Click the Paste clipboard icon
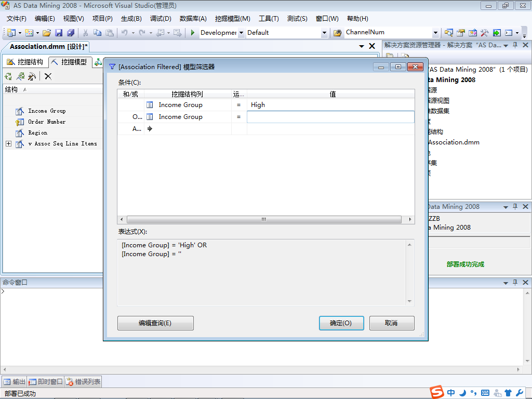This screenshot has height=399, width=532. [109, 33]
